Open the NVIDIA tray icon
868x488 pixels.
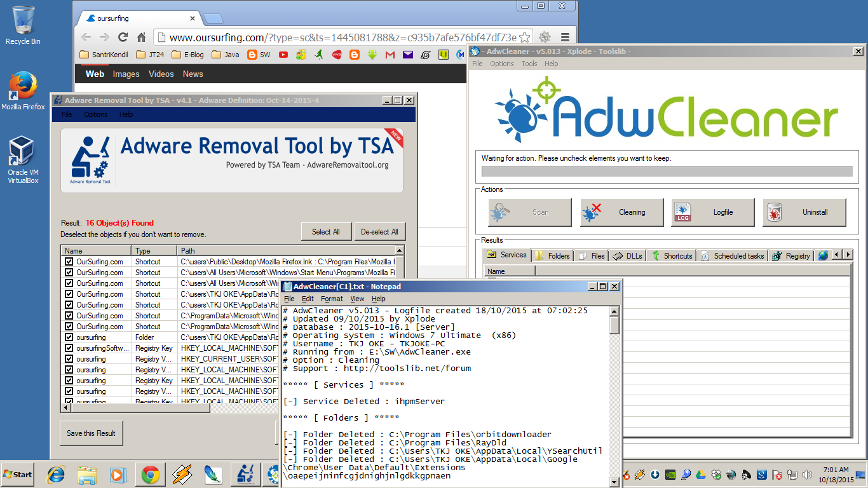pos(670,475)
